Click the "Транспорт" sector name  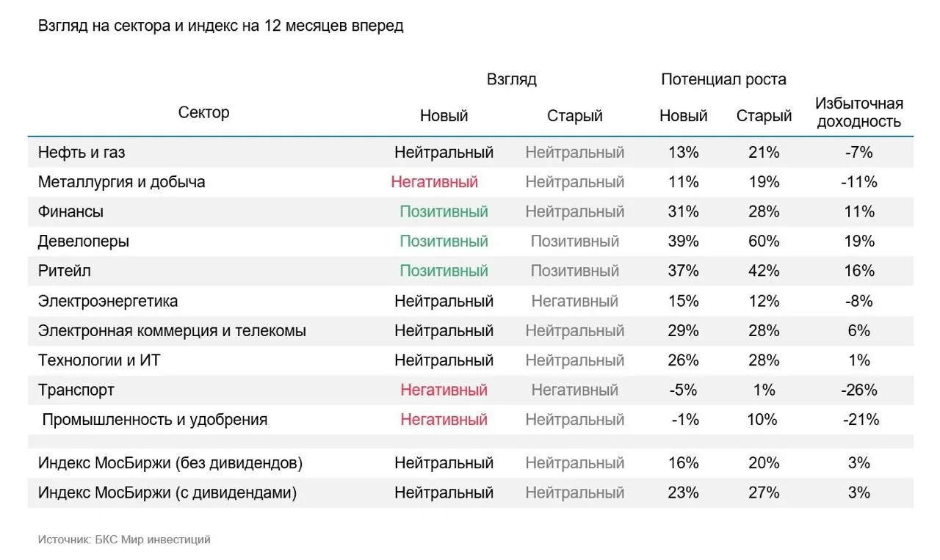tap(76, 390)
